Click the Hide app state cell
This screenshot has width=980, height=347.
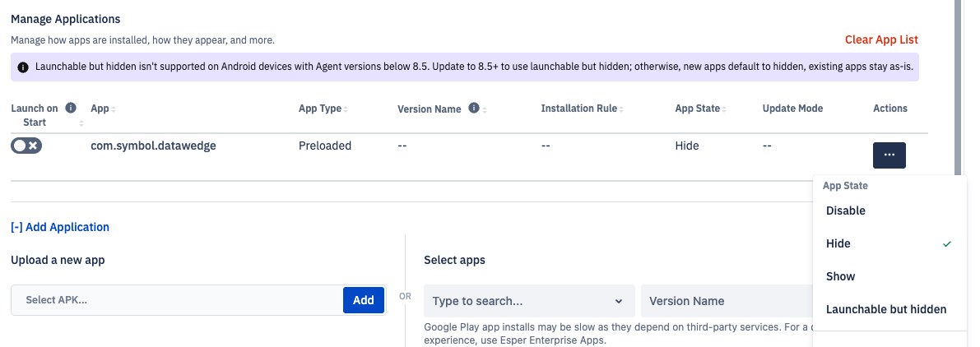coord(687,146)
